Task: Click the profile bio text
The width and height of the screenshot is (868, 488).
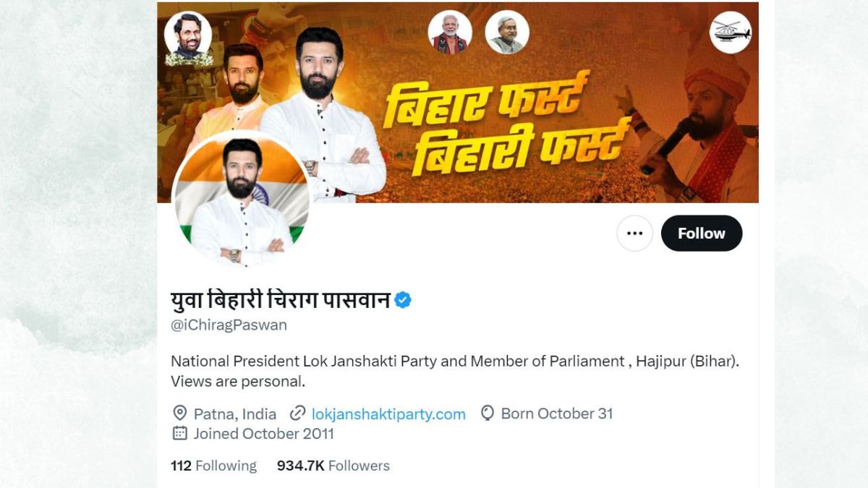Action: (x=455, y=371)
